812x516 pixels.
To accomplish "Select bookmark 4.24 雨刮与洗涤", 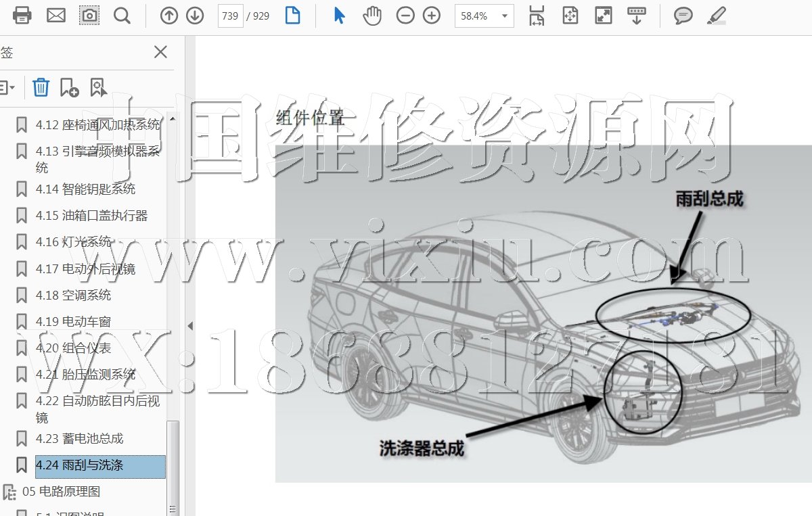I will click(x=79, y=465).
